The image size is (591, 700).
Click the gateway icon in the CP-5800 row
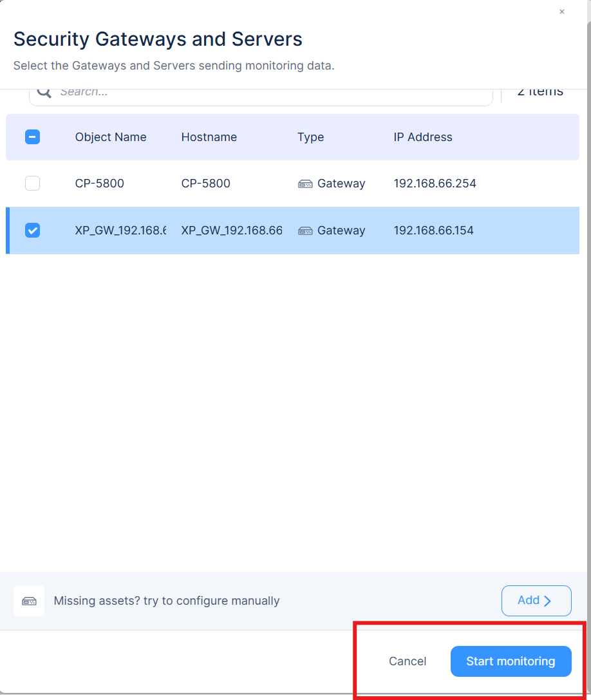pyautogui.click(x=305, y=184)
